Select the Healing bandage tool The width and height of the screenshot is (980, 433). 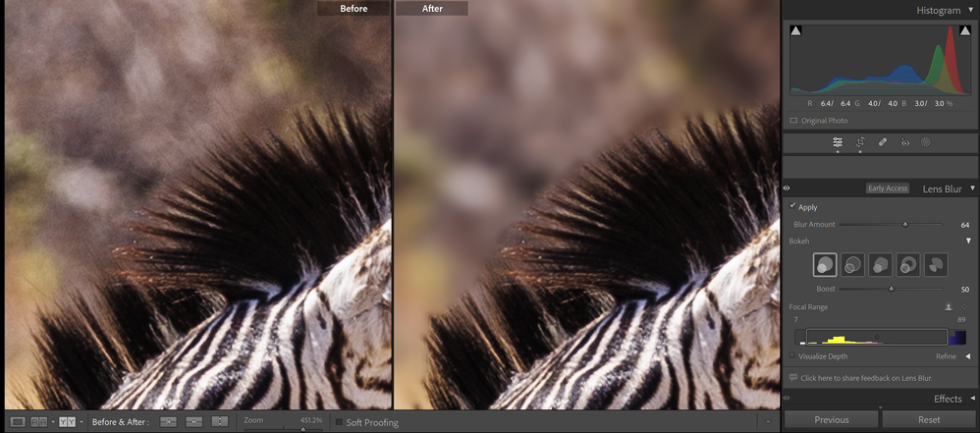pos(883,142)
